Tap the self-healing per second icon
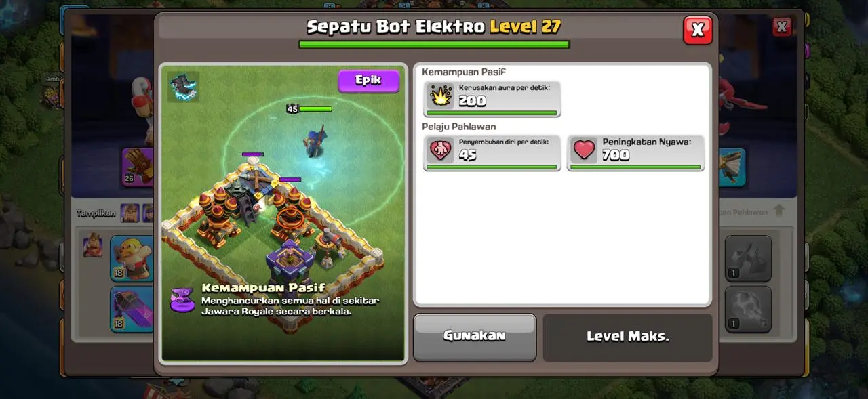868x399 pixels. pyautogui.click(x=441, y=150)
